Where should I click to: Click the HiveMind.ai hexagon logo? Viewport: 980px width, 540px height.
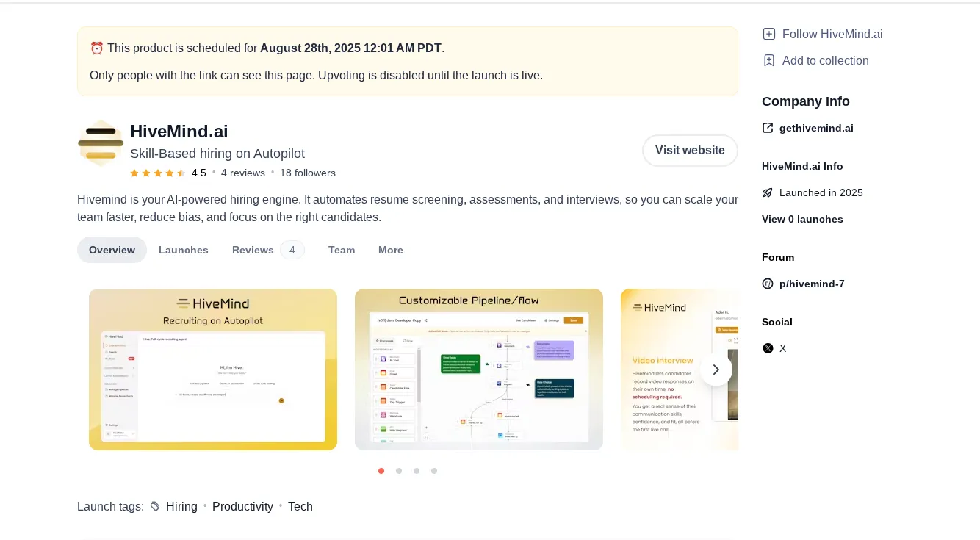pyautogui.click(x=101, y=143)
